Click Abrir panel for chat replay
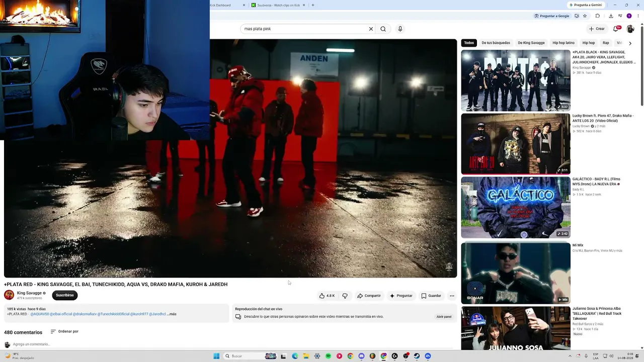644x362 pixels. pos(444,317)
